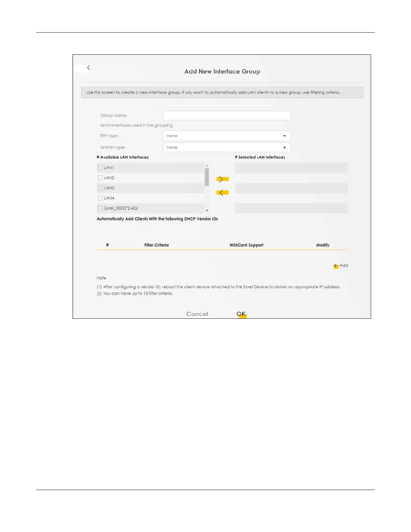Screen dimensions: 411x532
Task: Click the '# Available LAN Interfaces' label
Action: [x=123, y=157]
